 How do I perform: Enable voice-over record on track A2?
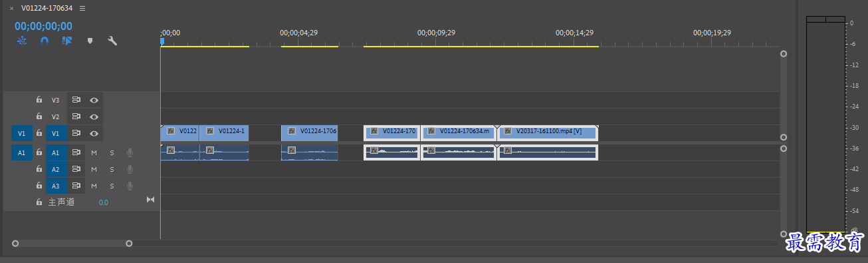click(x=130, y=169)
